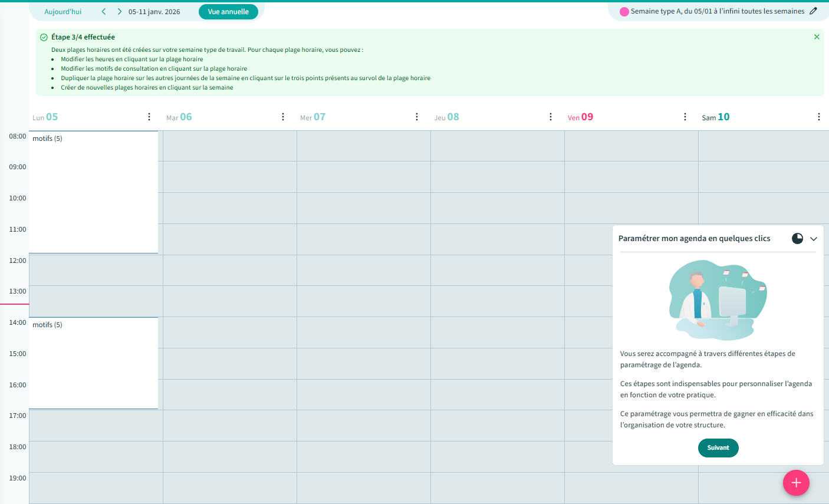Open three-dot menu for Mar 06
Viewport: 829px width, 504px height.
tap(283, 117)
